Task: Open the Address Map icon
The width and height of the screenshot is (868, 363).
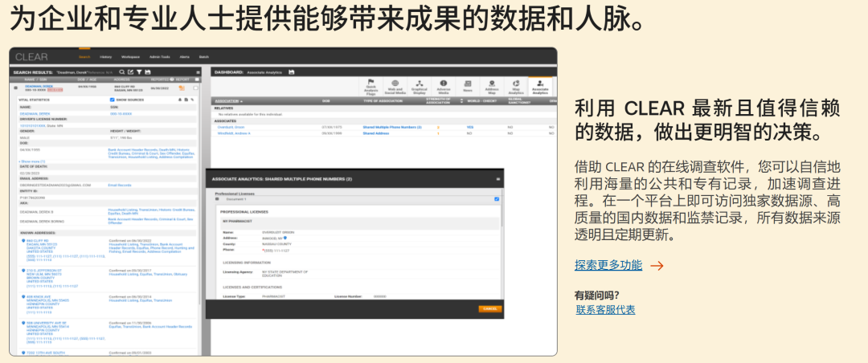Action: tap(492, 87)
